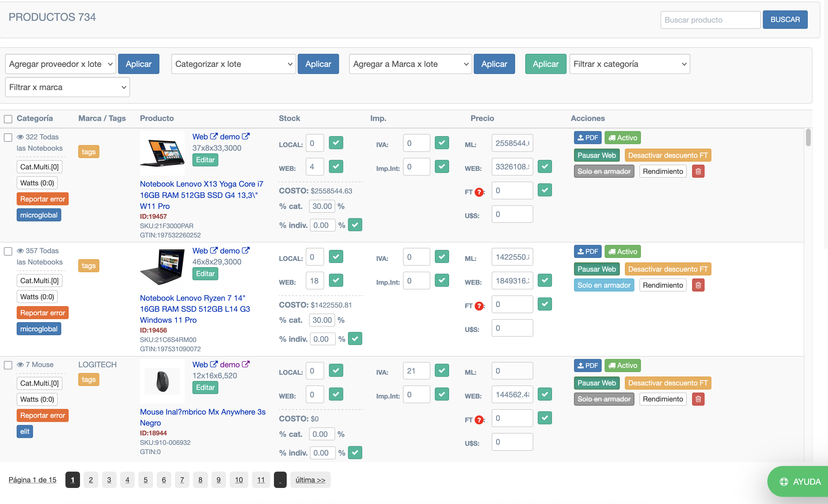Jump to última page link
This screenshot has width=828, height=504.
(310, 480)
